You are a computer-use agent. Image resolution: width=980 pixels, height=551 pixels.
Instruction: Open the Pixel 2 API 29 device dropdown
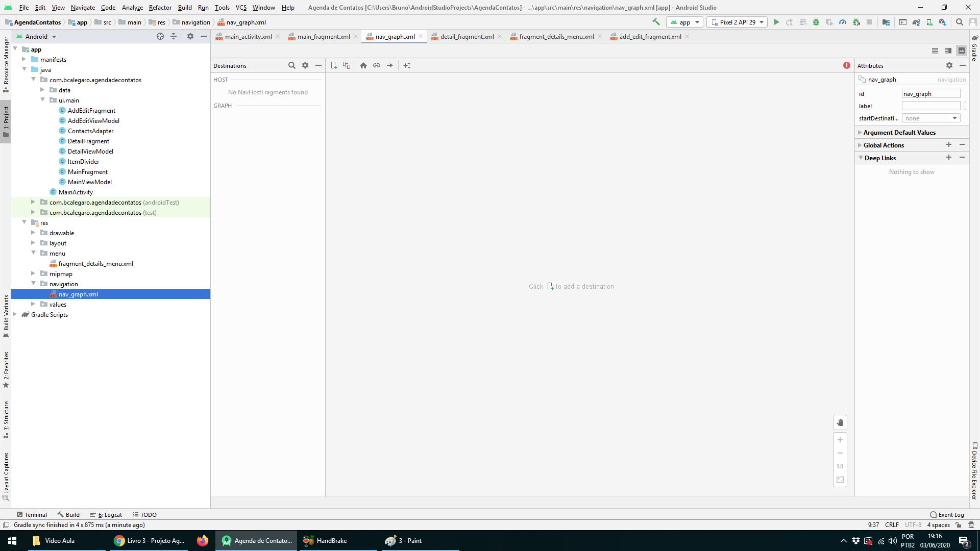[737, 22]
